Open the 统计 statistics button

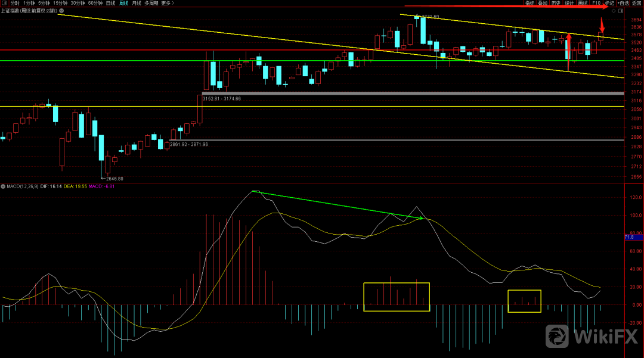click(x=569, y=4)
